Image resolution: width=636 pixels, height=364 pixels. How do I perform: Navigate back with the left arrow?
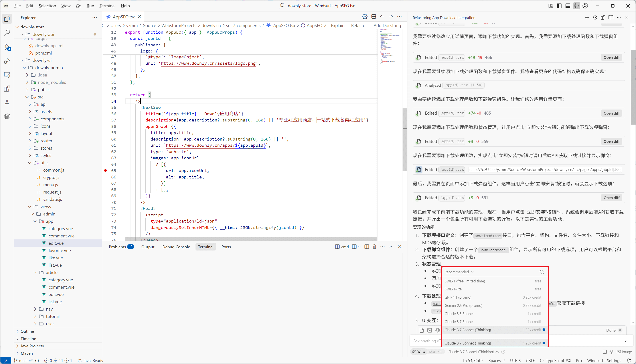pos(382,17)
